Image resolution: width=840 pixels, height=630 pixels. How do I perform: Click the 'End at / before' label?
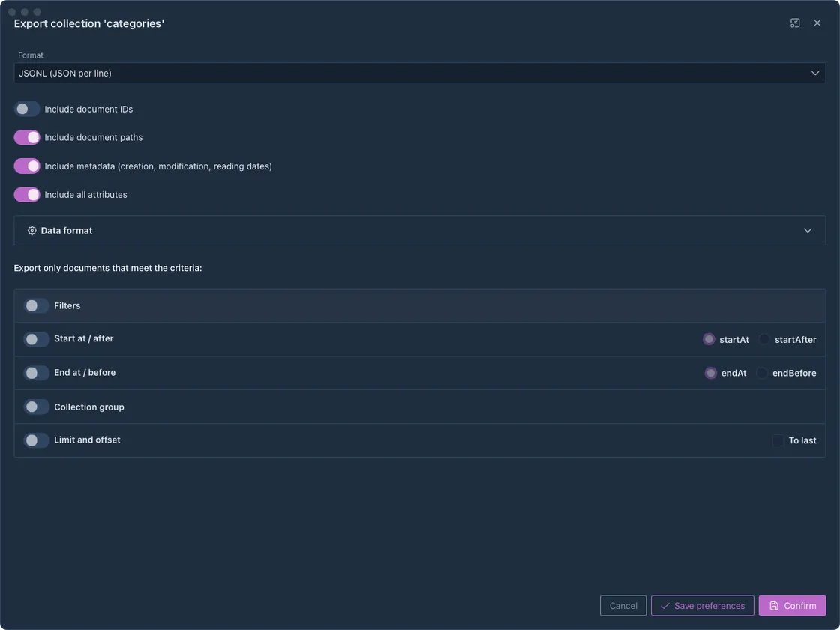(x=85, y=372)
